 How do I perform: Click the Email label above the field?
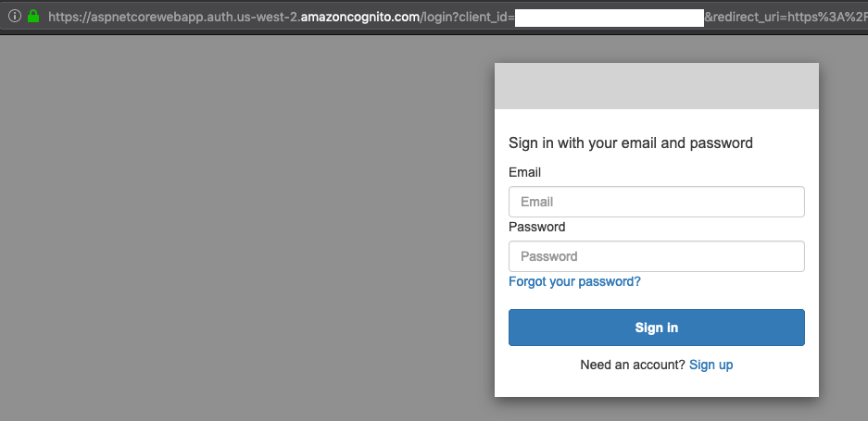525,173
